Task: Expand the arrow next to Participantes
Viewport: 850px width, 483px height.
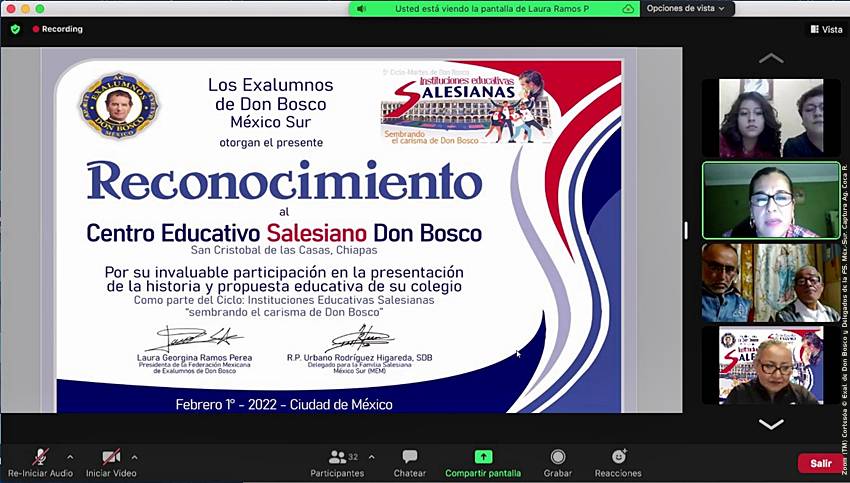Action: point(372,457)
